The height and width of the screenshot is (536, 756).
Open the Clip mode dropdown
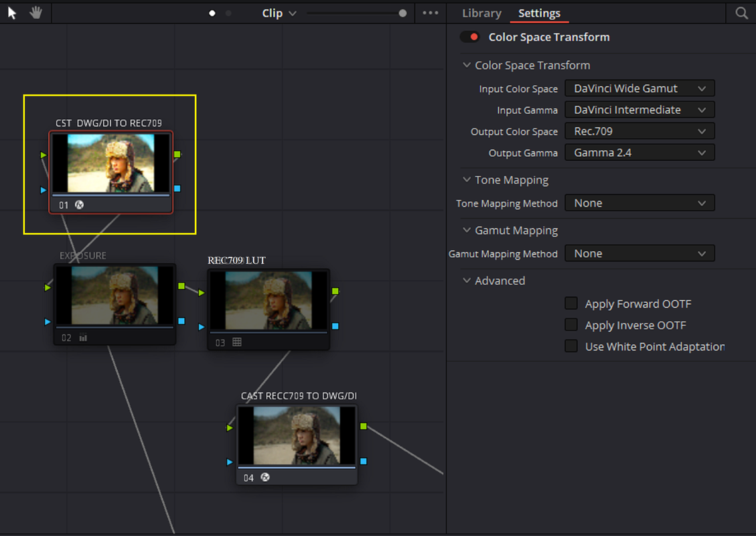tap(279, 13)
